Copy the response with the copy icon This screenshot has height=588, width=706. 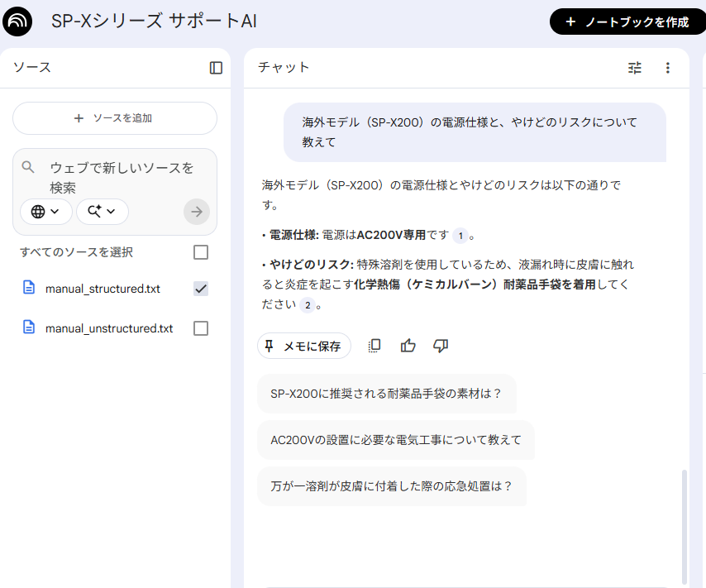(374, 346)
